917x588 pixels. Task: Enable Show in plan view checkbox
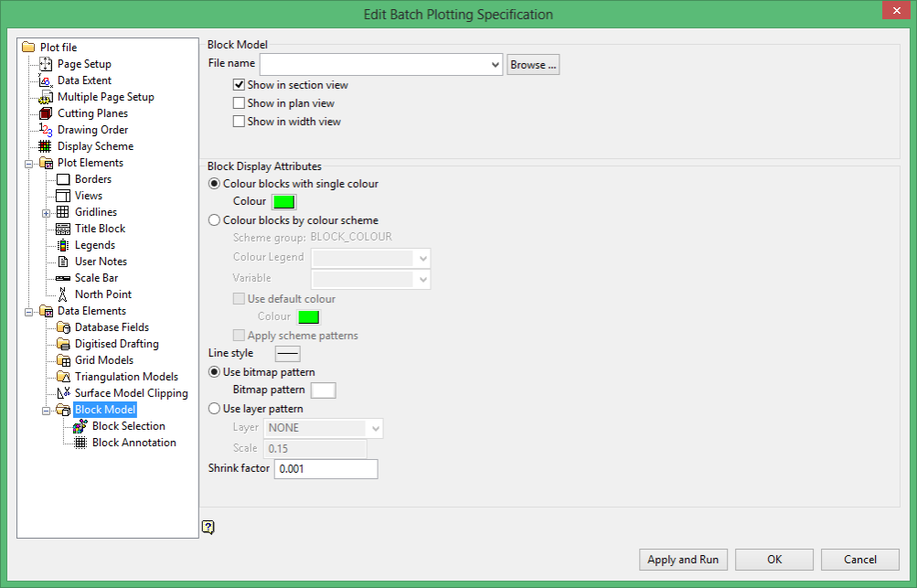click(x=239, y=103)
